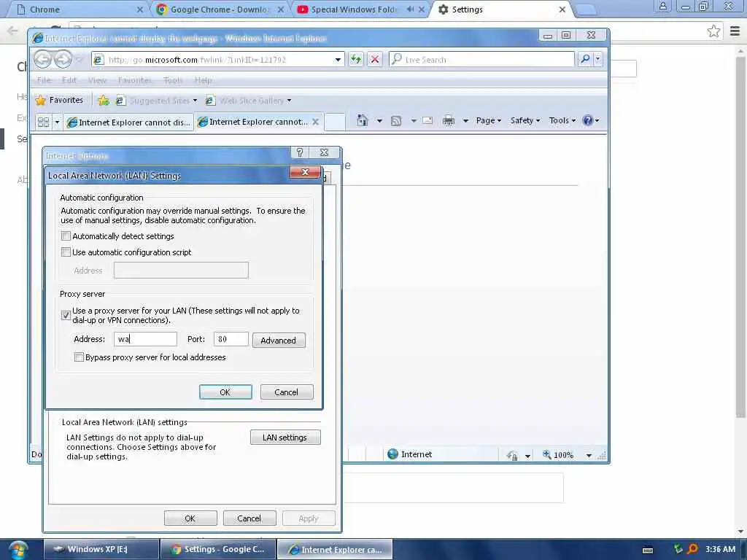Expand the Live Search options dropdown
Screen dimensions: 747x560
(x=598, y=59)
